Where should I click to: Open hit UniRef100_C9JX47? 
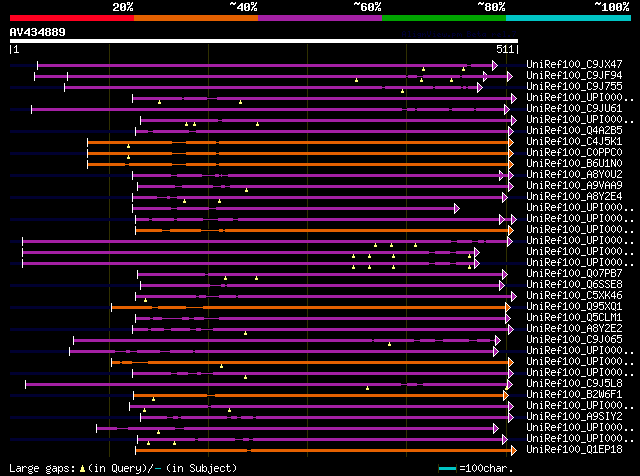coord(574,64)
